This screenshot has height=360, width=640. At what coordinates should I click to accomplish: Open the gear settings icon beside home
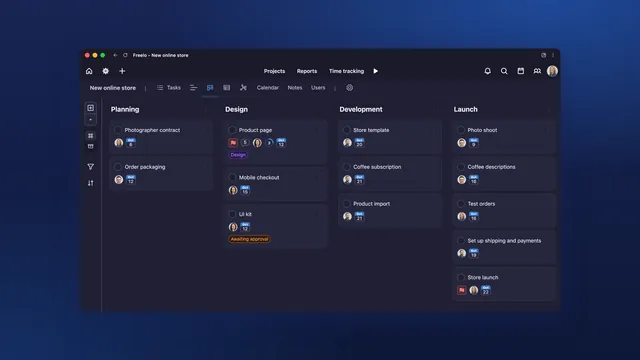click(105, 71)
